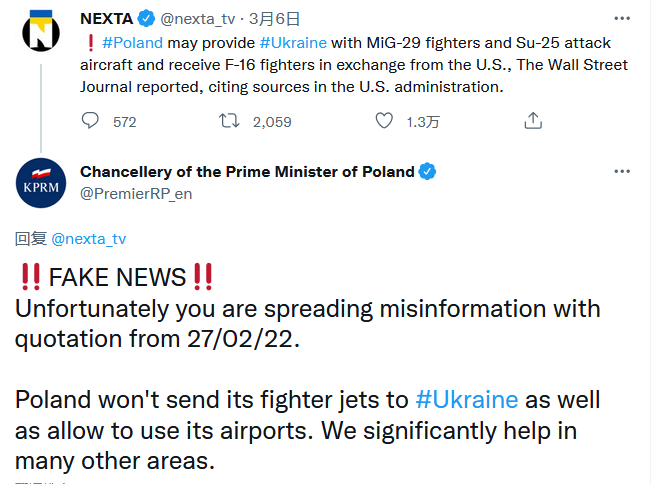The image size is (651, 484).
Task: Open #Ukraine hashtag in NEXTA tweet
Action: [293, 43]
